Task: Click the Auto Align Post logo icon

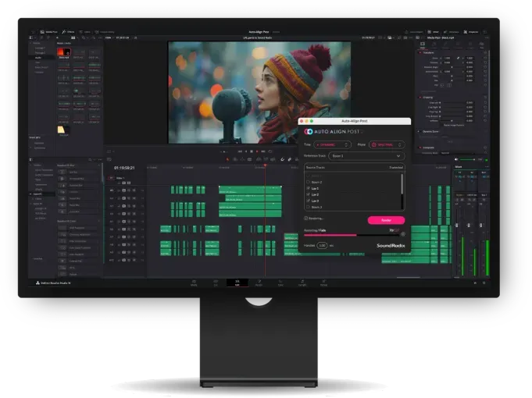Action: click(x=309, y=132)
